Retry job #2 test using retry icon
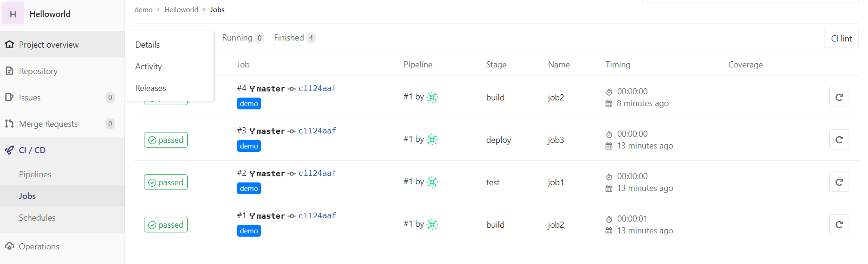The width and height of the screenshot is (868, 264). (839, 182)
